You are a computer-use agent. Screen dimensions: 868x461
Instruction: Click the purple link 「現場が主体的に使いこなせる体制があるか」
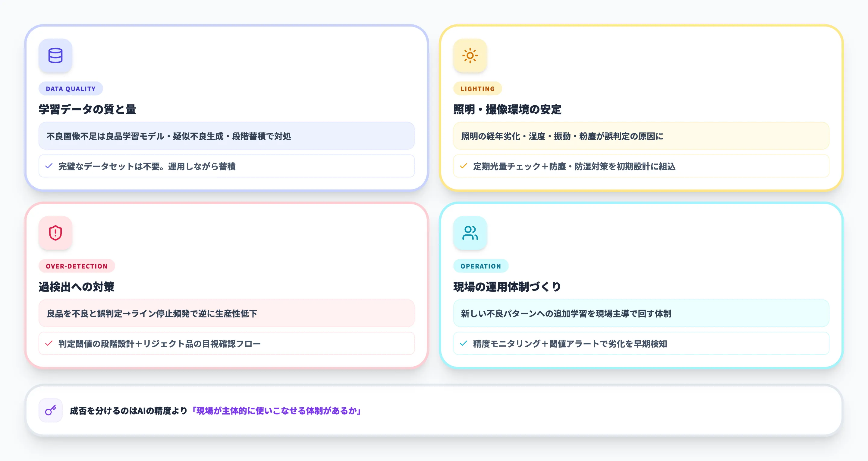click(276, 411)
